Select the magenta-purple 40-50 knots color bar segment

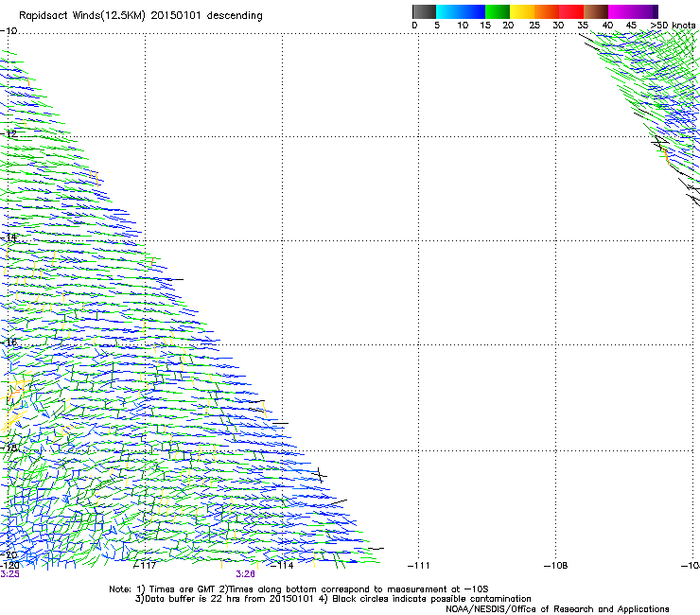tap(633, 11)
